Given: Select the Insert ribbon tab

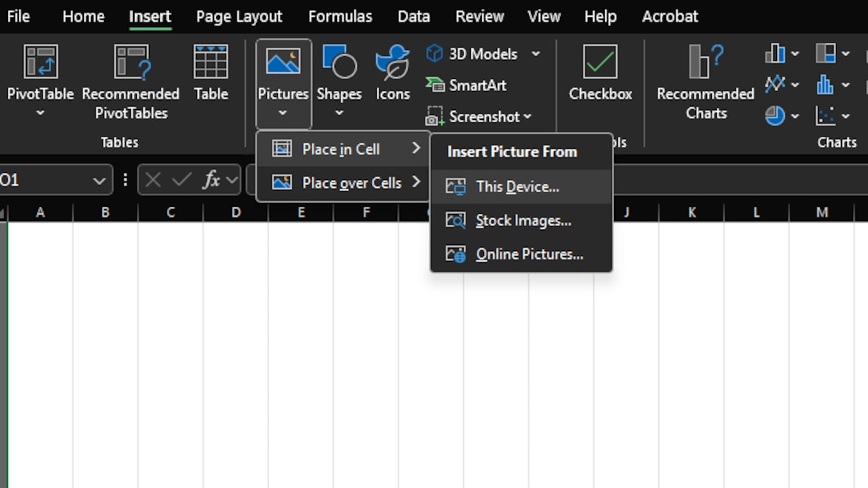Looking at the screenshot, I should pyautogui.click(x=150, y=16).
